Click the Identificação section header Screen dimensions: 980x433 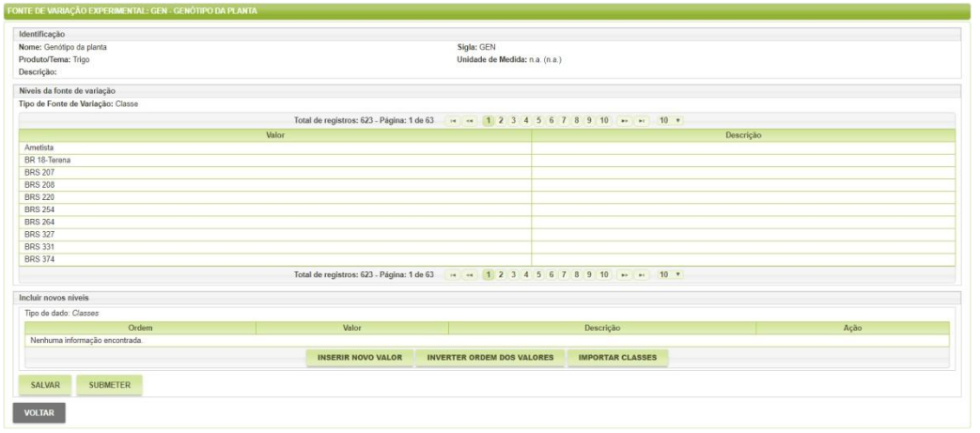[487, 35]
